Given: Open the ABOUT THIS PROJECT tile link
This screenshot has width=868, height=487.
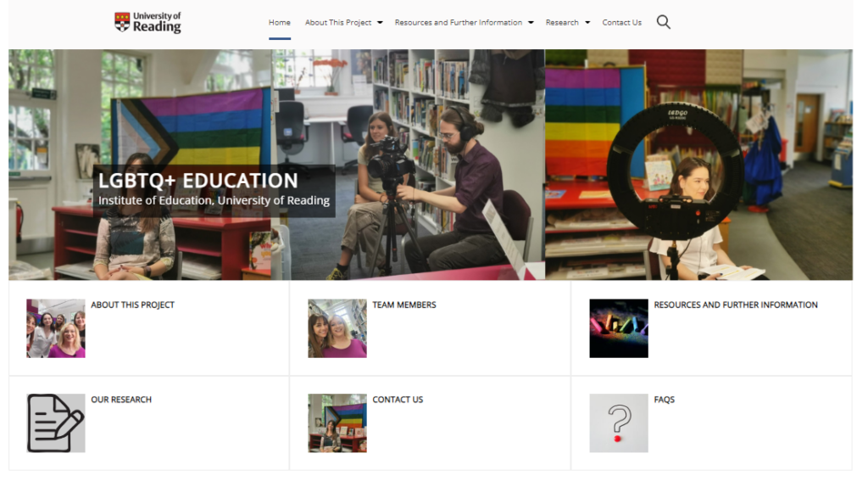Looking at the screenshot, I should coord(132,305).
